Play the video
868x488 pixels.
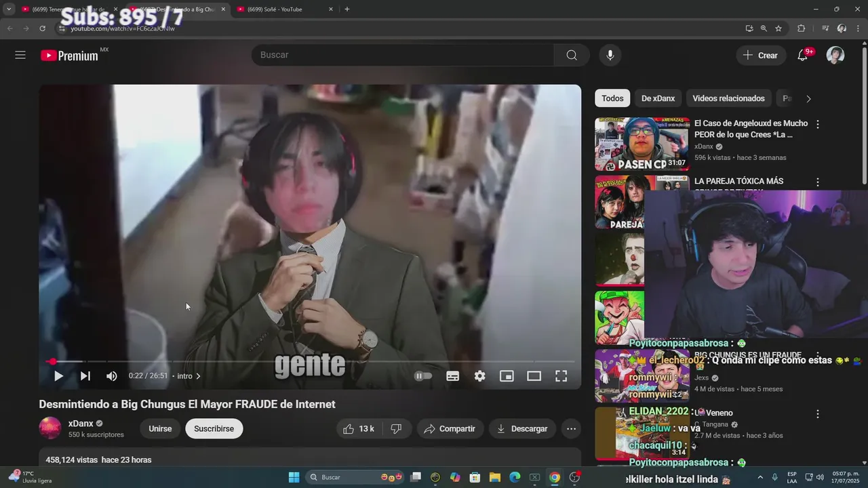[58, 375]
